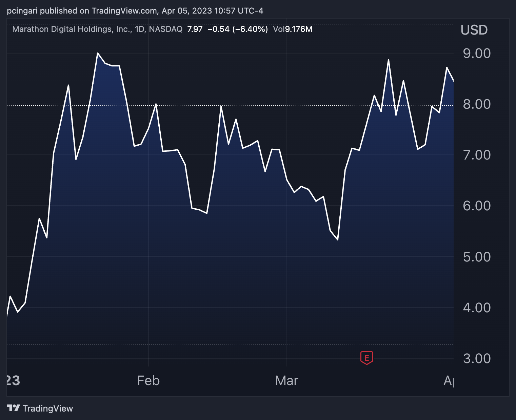516x420 pixels.
Task: Click the TradingView logo icon
Action: [x=13, y=408]
